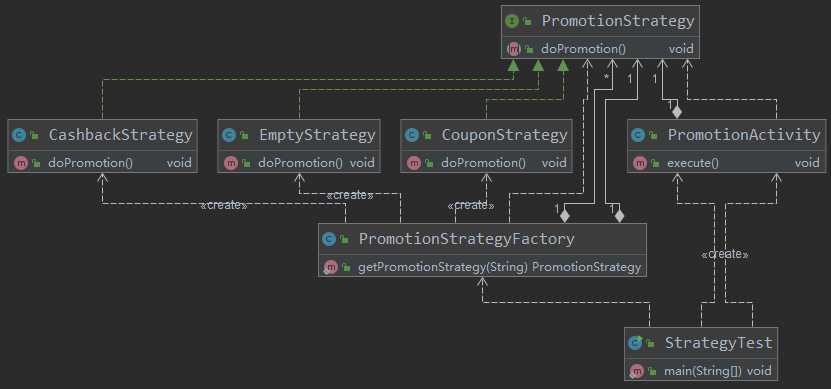The image size is (831, 389).
Task: Click getPromotionStrategy(String) method row
Action: click(483, 267)
